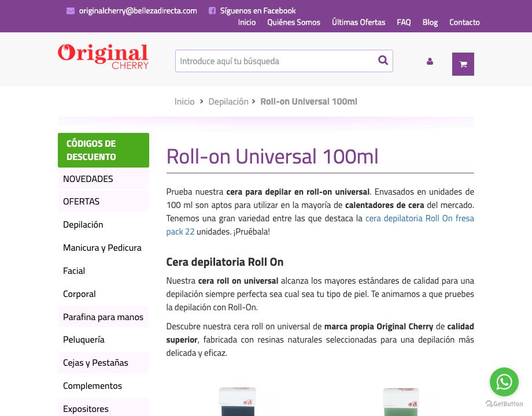Open the originalcherry@bellezadirecta.com email link
Screen dimensions: 532x416
(x=138, y=11)
